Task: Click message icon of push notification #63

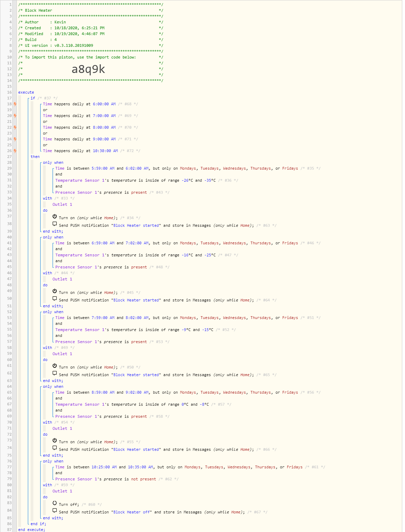Action: [55, 224]
